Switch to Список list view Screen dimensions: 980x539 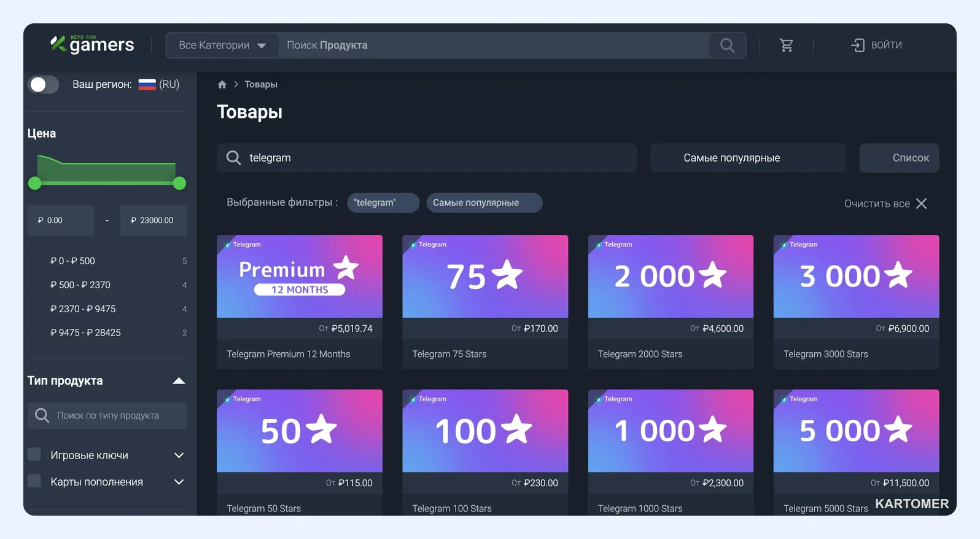pyautogui.click(x=899, y=158)
